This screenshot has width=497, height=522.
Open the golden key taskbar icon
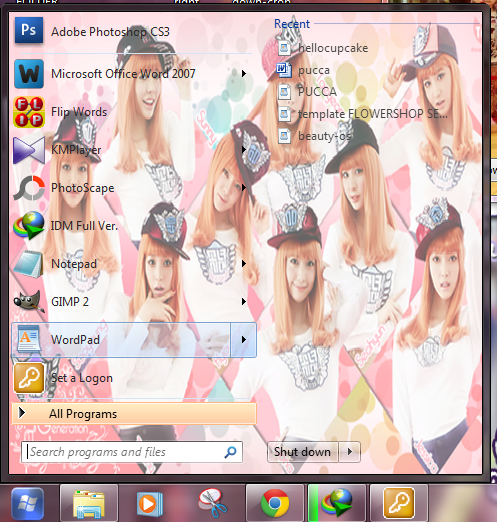coord(399,503)
